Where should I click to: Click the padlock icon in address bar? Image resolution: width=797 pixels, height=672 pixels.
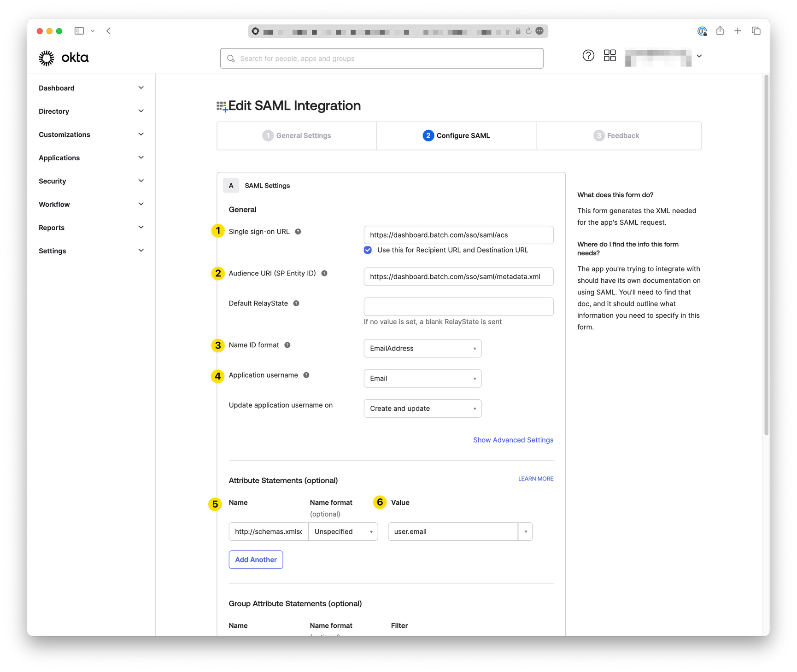coord(518,31)
